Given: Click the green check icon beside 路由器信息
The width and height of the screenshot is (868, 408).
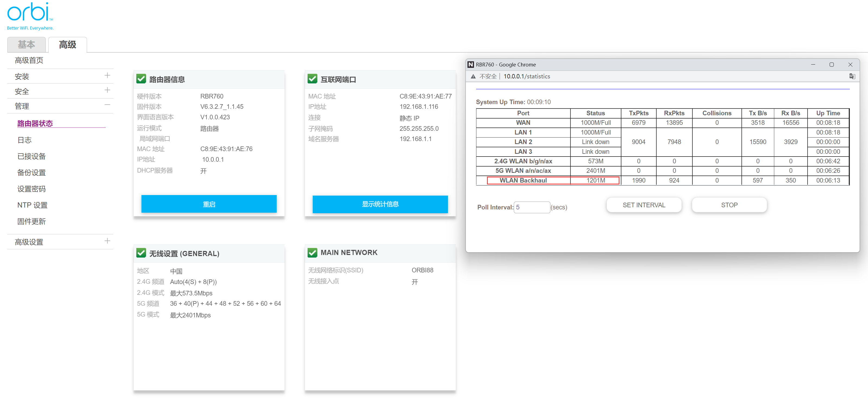Looking at the screenshot, I should pos(141,79).
